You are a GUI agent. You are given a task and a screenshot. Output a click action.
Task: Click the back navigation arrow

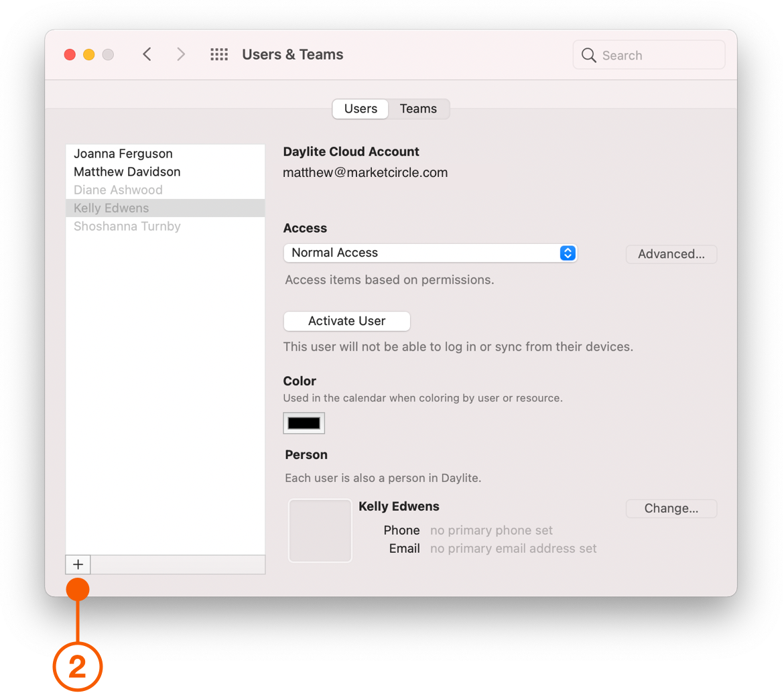click(x=147, y=54)
